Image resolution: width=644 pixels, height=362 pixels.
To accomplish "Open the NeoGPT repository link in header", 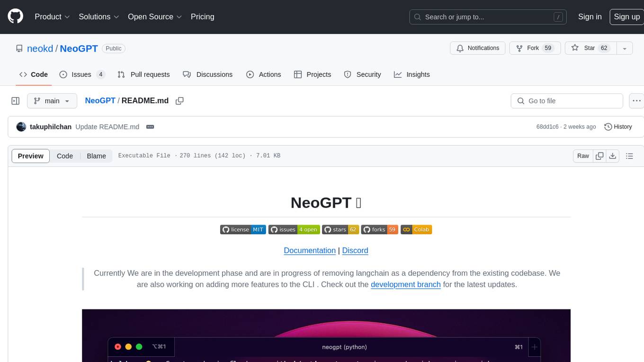I will coord(79,48).
